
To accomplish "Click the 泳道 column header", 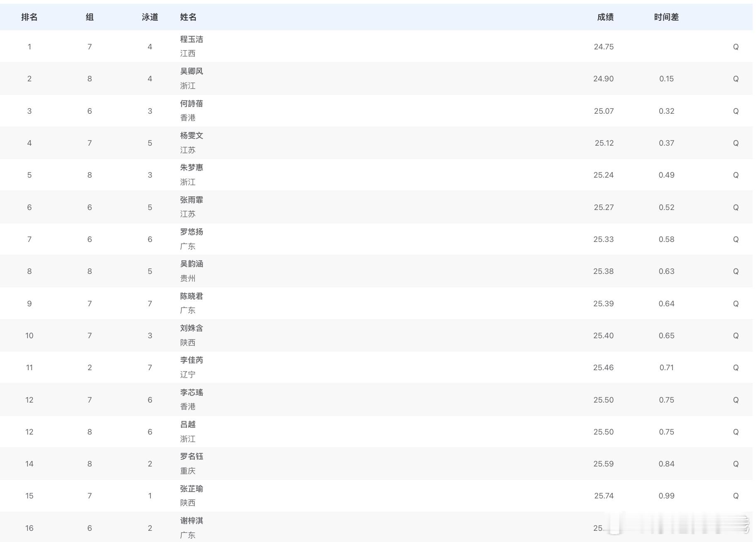I will click(150, 17).
